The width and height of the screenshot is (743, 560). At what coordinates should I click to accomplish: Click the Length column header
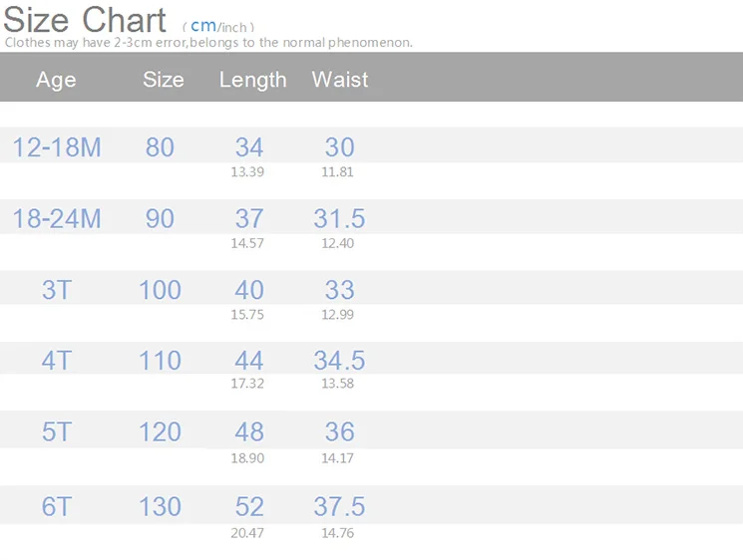pyautogui.click(x=252, y=80)
